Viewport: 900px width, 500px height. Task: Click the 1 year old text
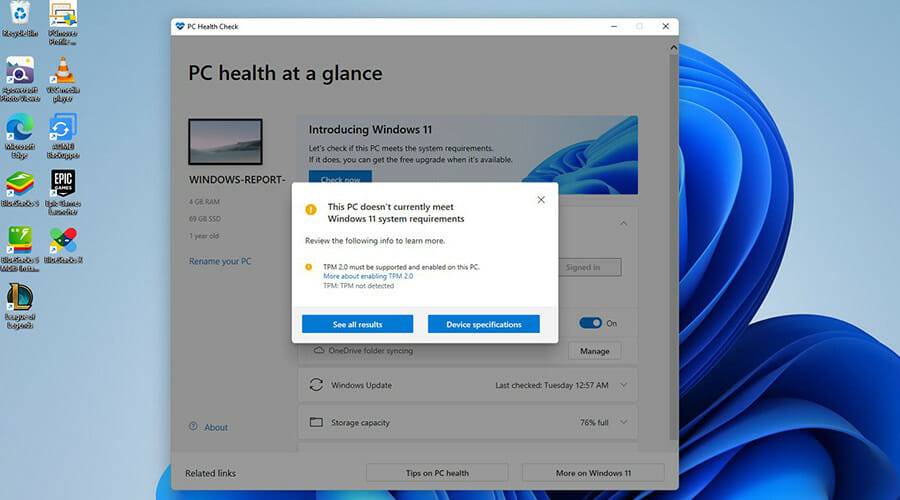(204, 236)
